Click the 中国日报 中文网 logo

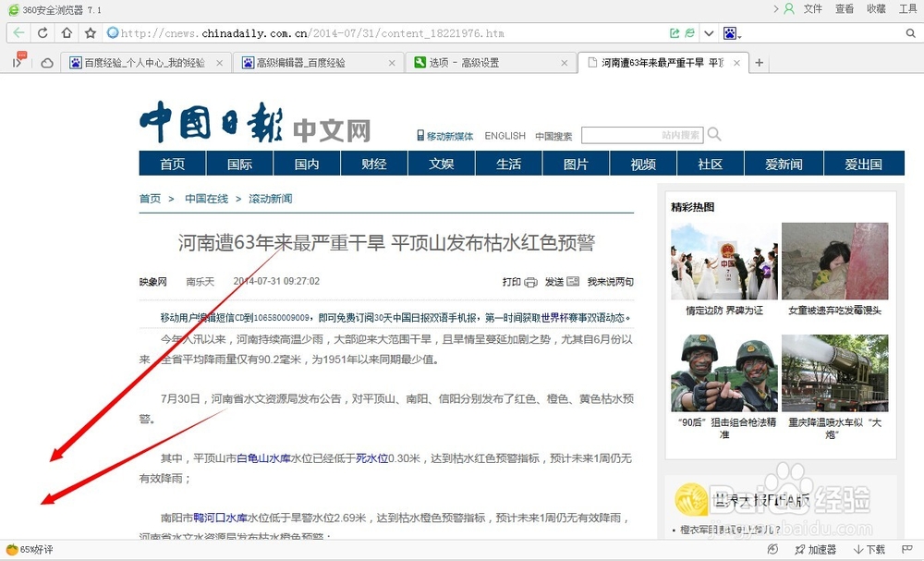[255, 122]
